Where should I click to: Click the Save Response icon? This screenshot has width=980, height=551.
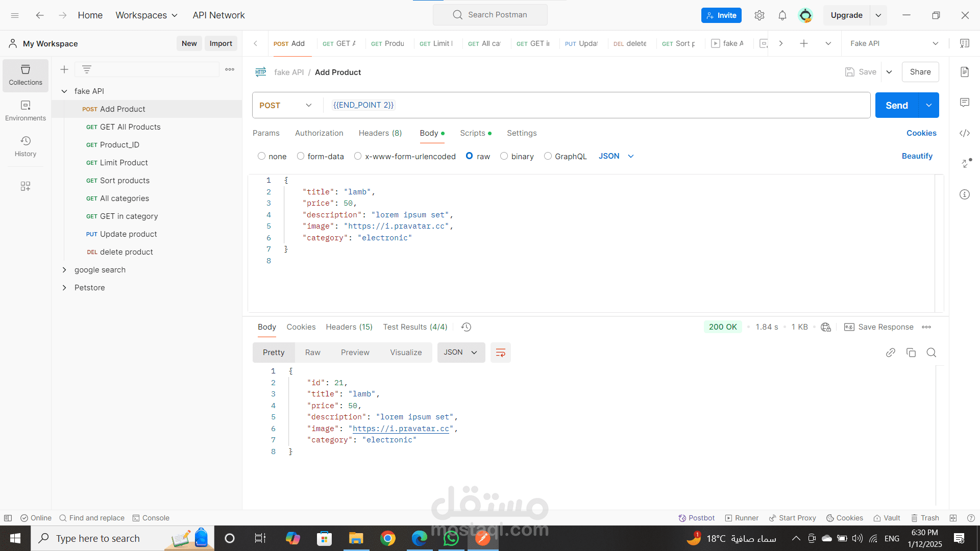[849, 327]
